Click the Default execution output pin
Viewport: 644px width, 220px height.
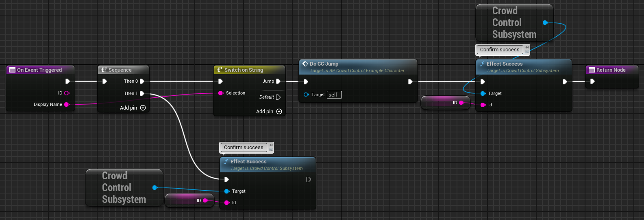tap(278, 97)
